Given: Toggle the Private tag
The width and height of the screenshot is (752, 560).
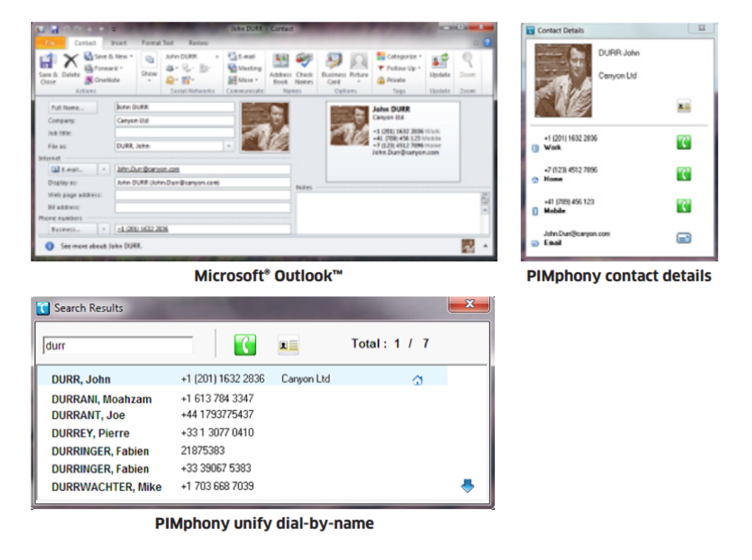Looking at the screenshot, I should click(x=392, y=80).
